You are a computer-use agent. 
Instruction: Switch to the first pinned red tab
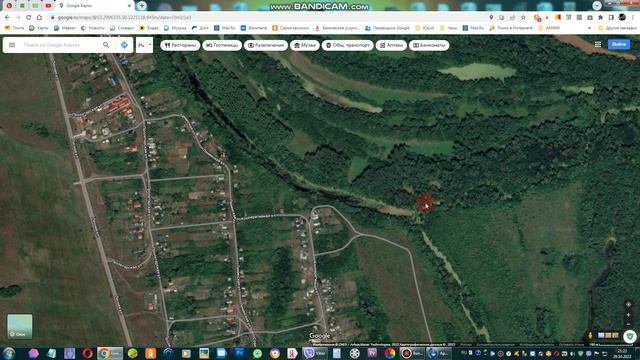click(9, 6)
